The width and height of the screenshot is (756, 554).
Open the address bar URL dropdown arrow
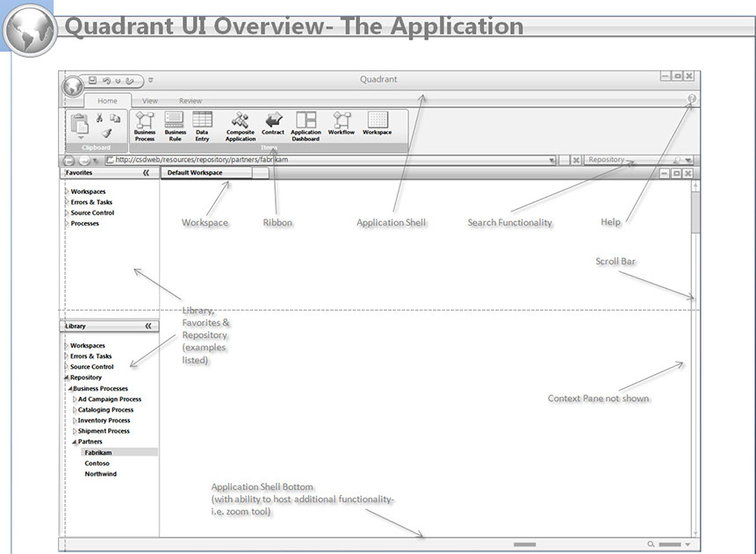[552, 161]
